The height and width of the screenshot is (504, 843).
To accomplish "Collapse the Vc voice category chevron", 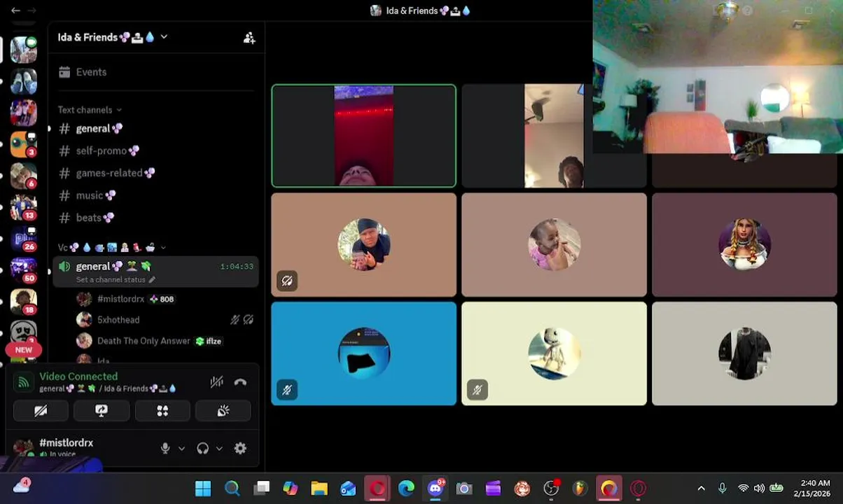I will [x=163, y=248].
